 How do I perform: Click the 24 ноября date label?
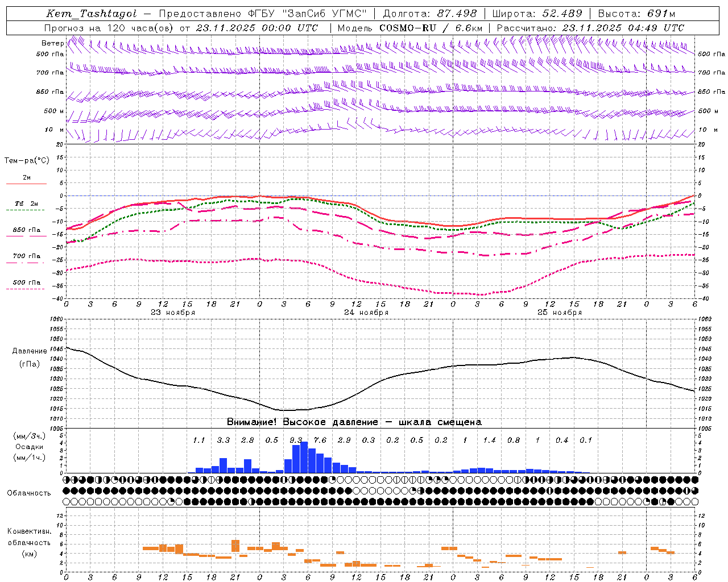coord(366,313)
